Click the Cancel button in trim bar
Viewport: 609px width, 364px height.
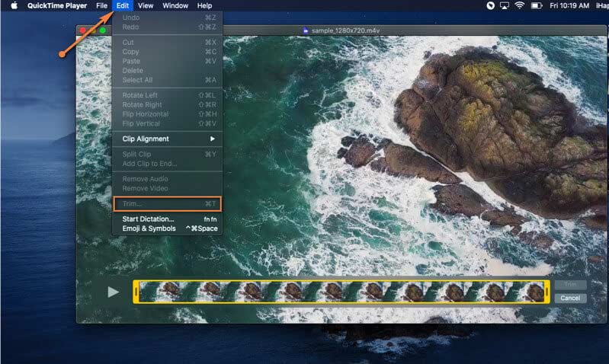tap(570, 298)
